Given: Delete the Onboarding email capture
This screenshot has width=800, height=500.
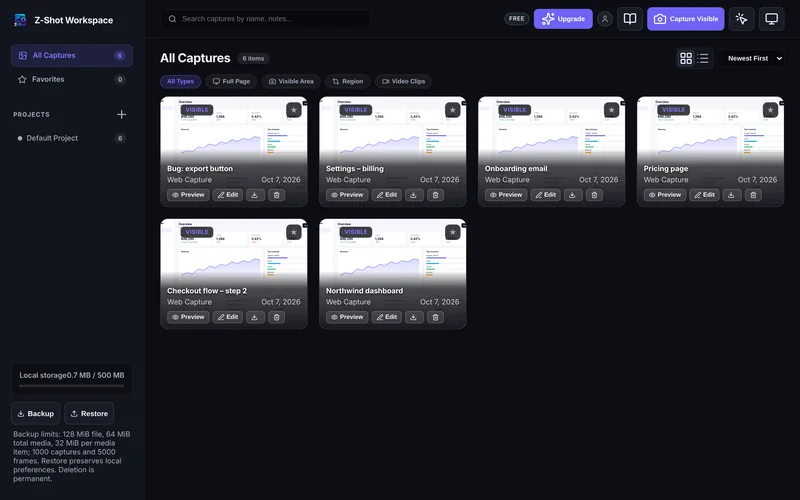Looking at the screenshot, I should coord(594,195).
